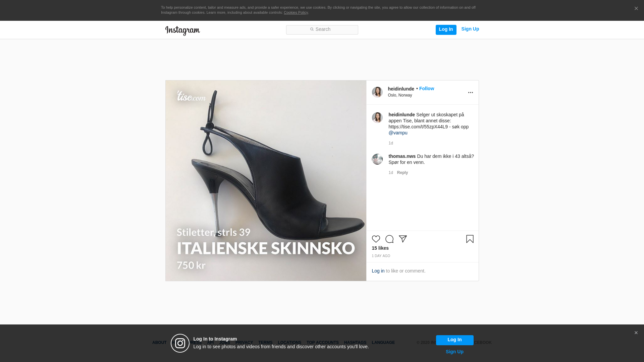The height and width of the screenshot is (362, 644).
Task: Open thomas.nws username link
Action: tap(402, 156)
